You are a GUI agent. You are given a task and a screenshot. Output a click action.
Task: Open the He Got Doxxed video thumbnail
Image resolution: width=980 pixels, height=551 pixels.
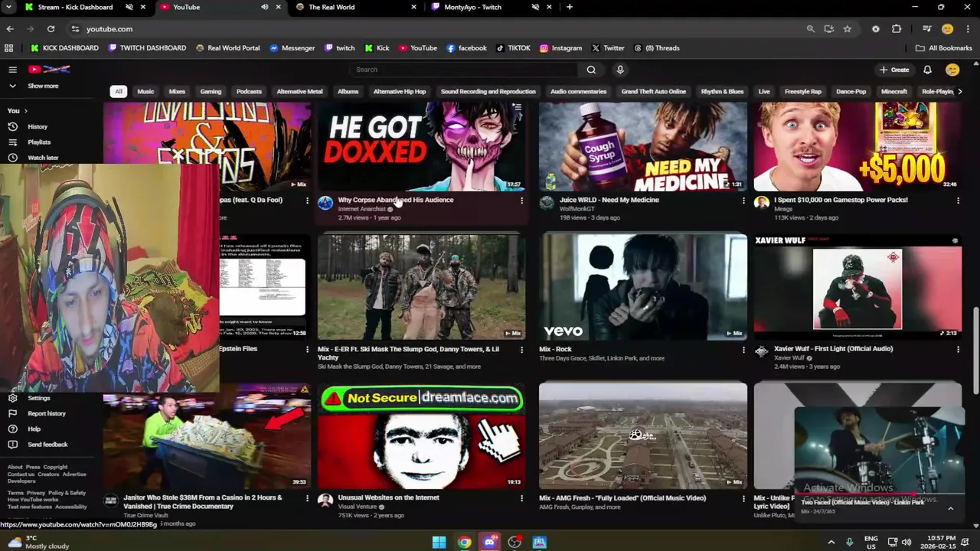click(421, 146)
